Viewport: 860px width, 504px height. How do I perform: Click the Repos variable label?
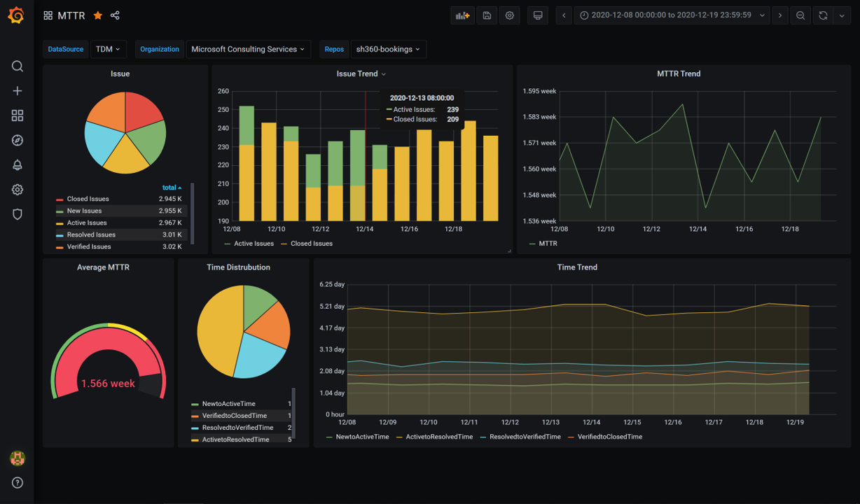click(334, 49)
